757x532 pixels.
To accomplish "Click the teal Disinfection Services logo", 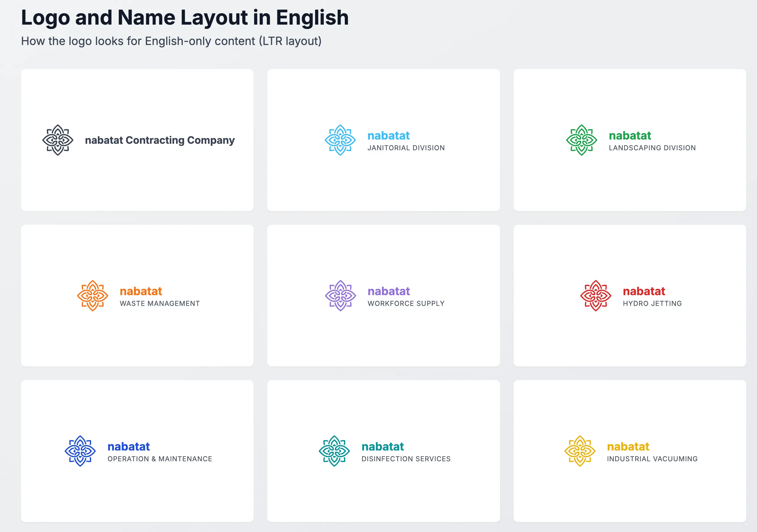I will coord(334,451).
